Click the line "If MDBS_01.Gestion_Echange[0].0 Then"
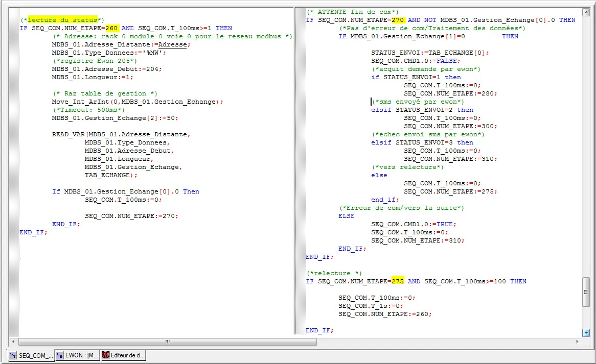The image size is (596, 364). coord(126,191)
